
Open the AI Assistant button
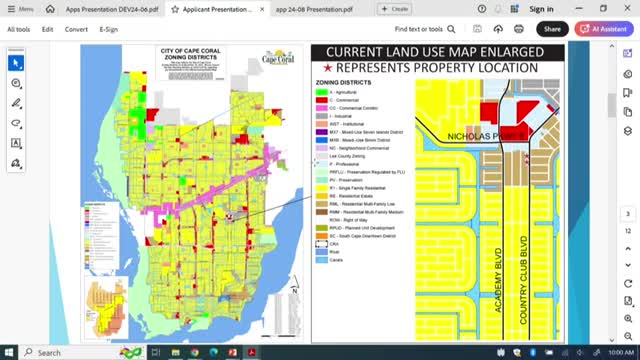coord(604,29)
